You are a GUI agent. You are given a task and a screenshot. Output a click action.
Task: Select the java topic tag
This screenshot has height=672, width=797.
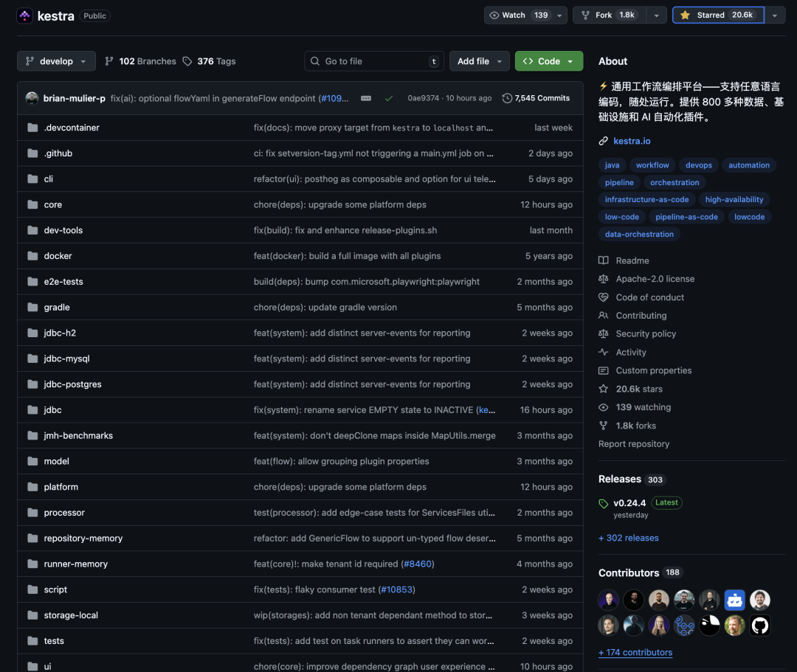click(612, 165)
